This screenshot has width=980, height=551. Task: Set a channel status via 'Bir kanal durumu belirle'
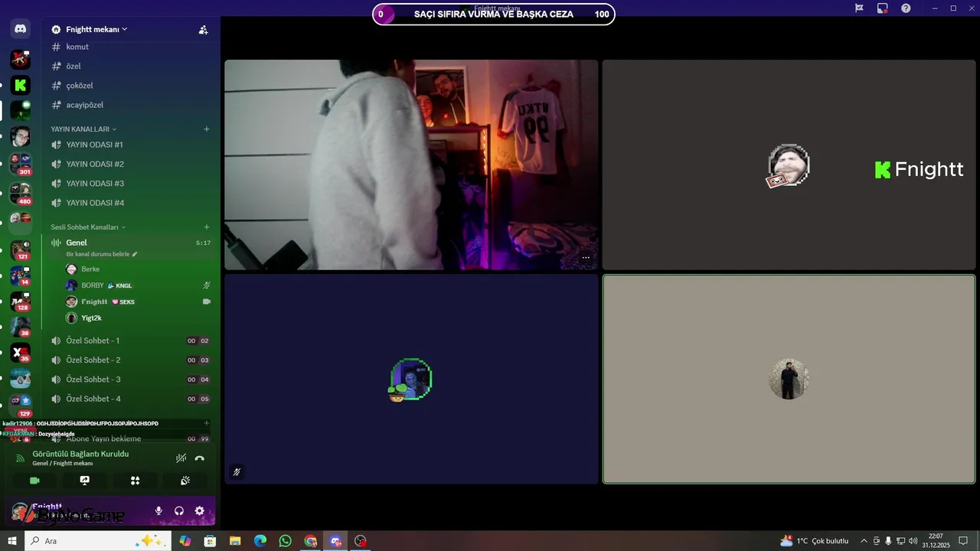(102, 254)
